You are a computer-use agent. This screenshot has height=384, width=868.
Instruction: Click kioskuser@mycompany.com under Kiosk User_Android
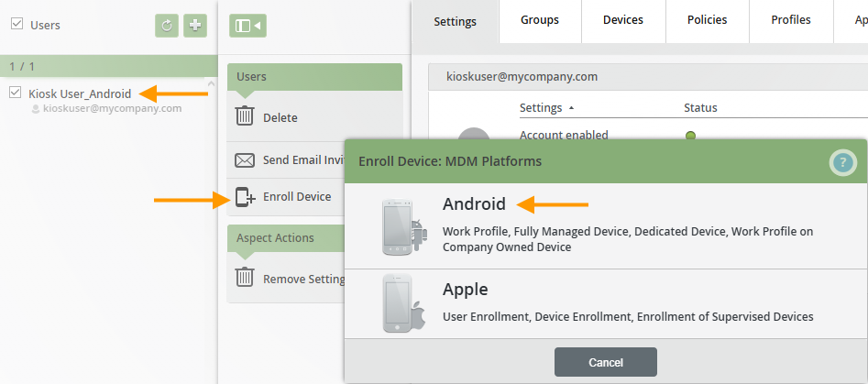click(x=112, y=108)
